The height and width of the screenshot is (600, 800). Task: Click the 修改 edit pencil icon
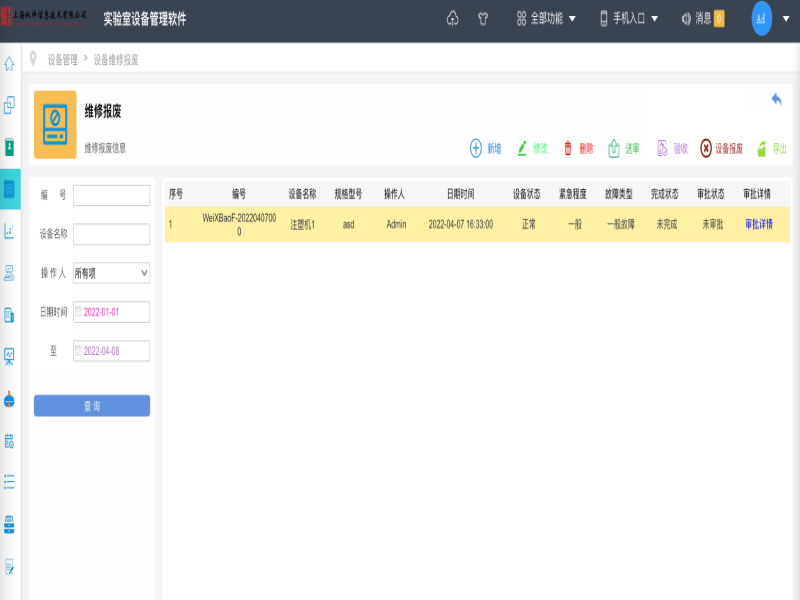(522, 149)
